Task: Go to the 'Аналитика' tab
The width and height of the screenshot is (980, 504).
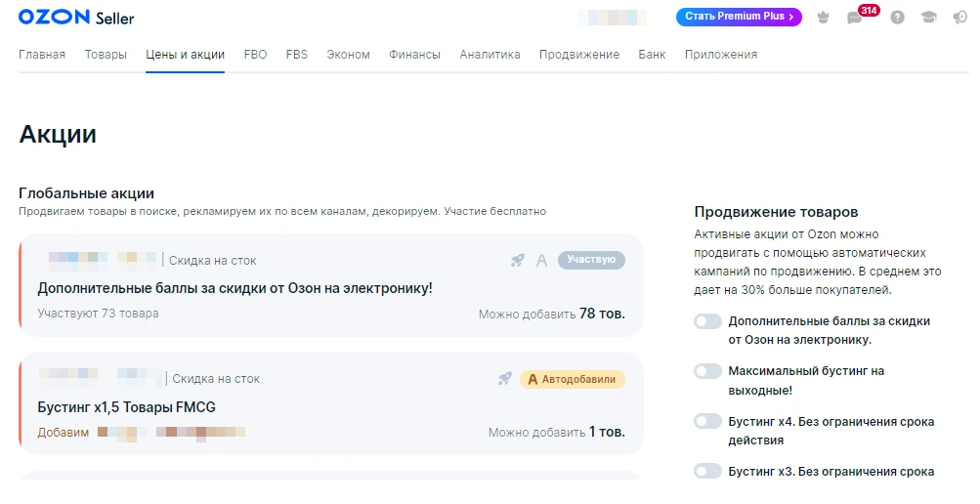Action: (490, 55)
